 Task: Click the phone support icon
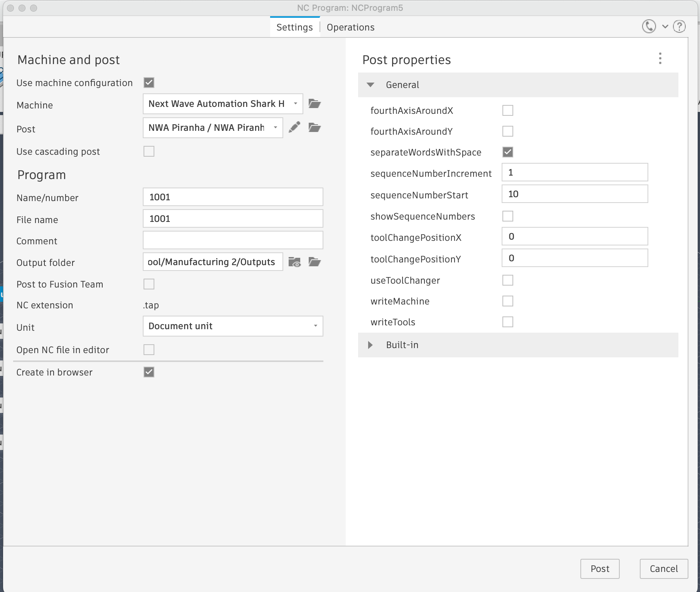pos(649,27)
